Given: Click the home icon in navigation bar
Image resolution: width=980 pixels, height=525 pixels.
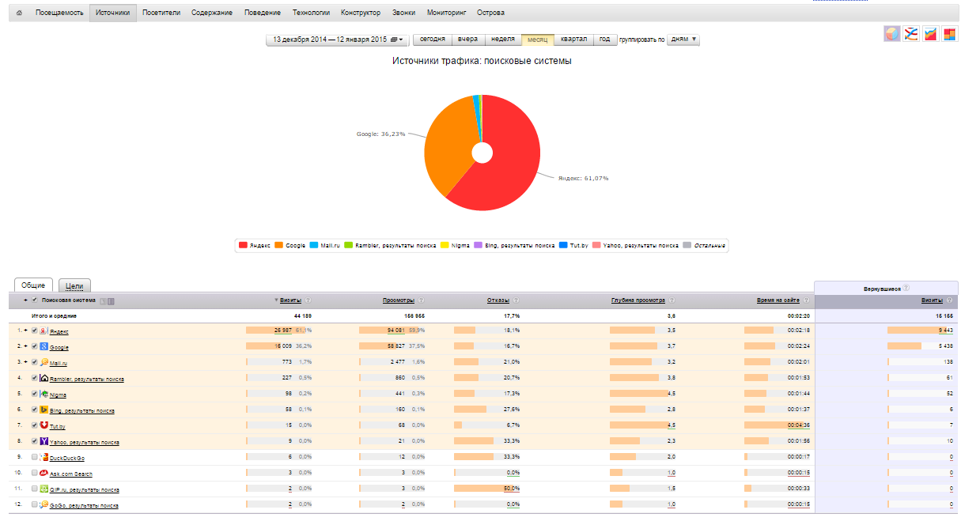Looking at the screenshot, I should 19,13.
